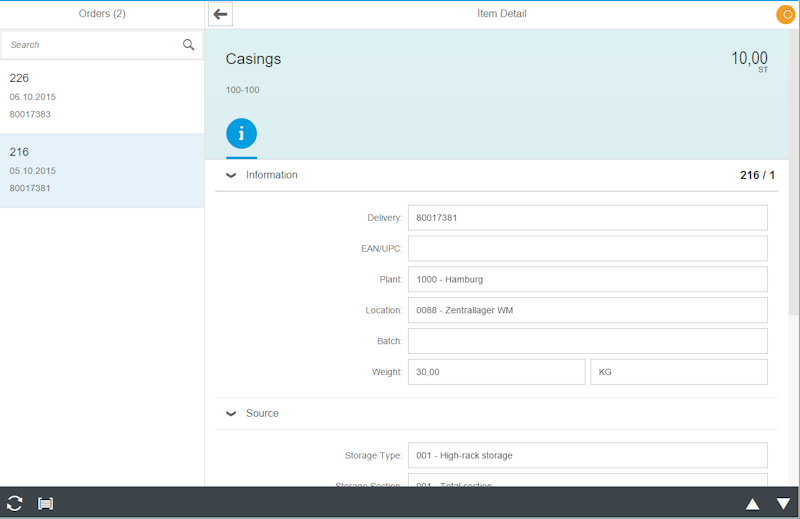Screen dimensions: 800x519
Task: Click the refresh icon in footer
Action: tap(15, 503)
